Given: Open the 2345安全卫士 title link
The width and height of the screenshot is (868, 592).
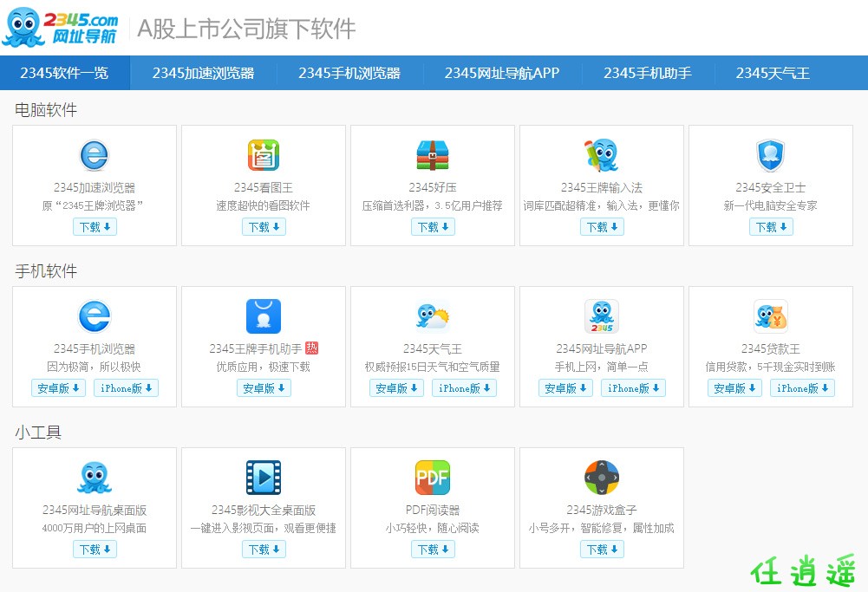Looking at the screenshot, I should click(x=771, y=187).
